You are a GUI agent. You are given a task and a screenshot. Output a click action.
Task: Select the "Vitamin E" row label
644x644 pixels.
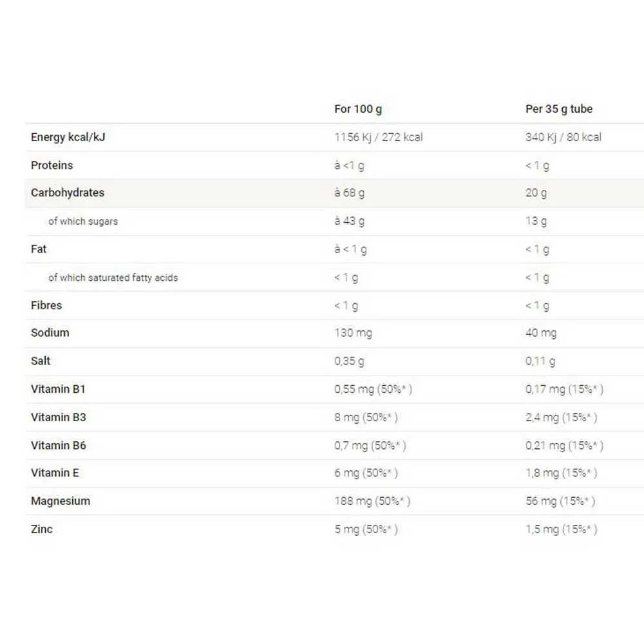(55, 473)
